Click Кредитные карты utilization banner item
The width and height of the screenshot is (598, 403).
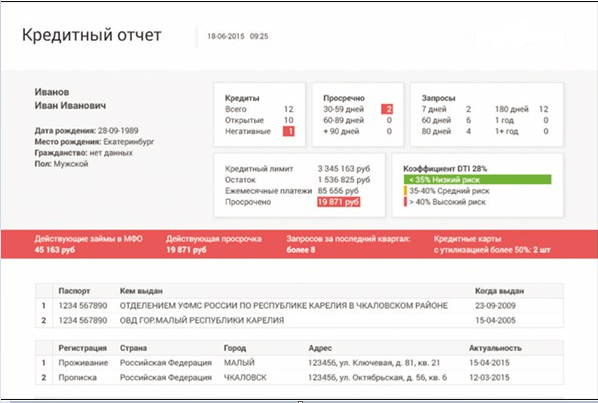click(x=492, y=244)
